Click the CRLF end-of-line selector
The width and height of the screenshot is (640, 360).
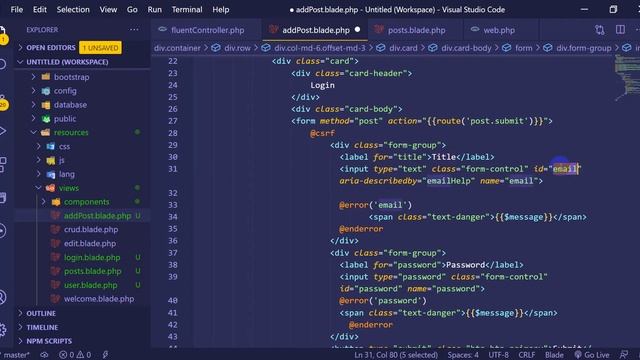click(527, 355)
